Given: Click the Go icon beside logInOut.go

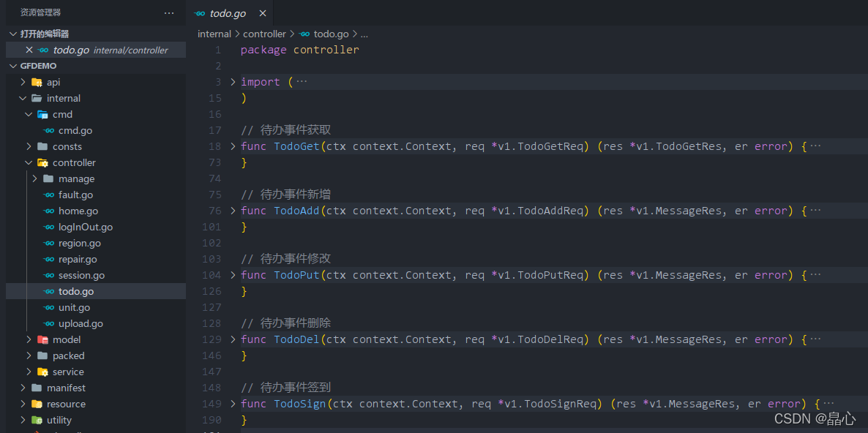Looking at the screenshot, I should [x=49, y=227].
